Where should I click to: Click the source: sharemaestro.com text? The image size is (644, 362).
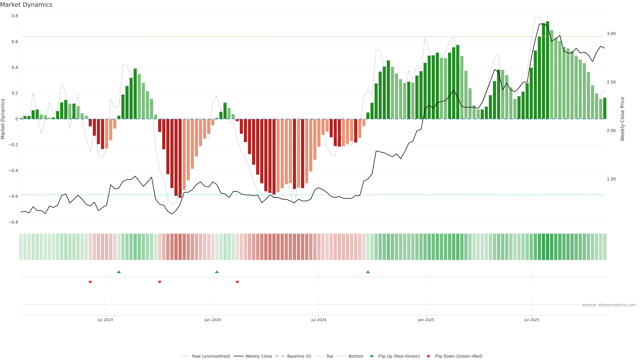point(609,305)
